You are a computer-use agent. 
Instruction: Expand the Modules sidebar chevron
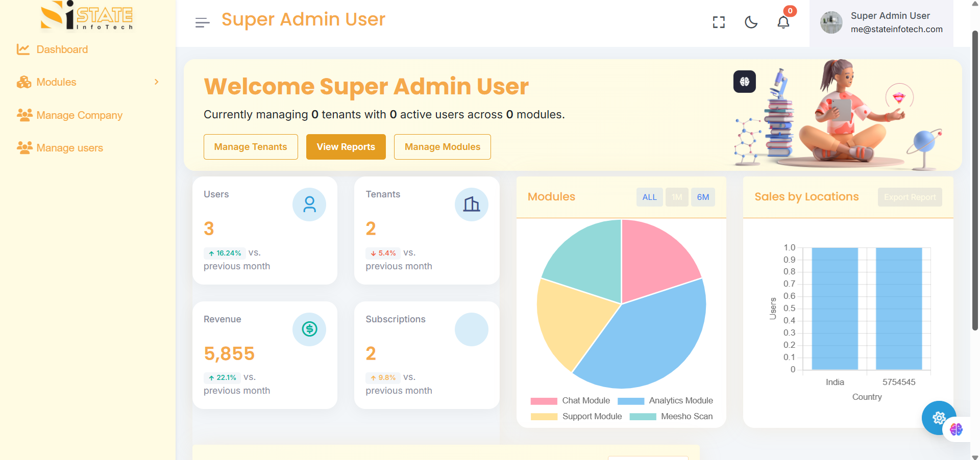point(156,82)
